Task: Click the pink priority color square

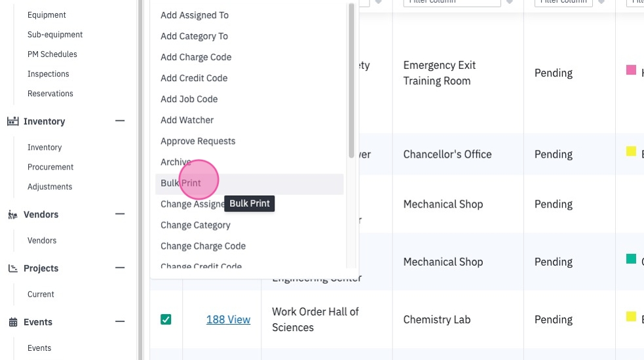Action: pyautogui.click(x=631, y=70)
